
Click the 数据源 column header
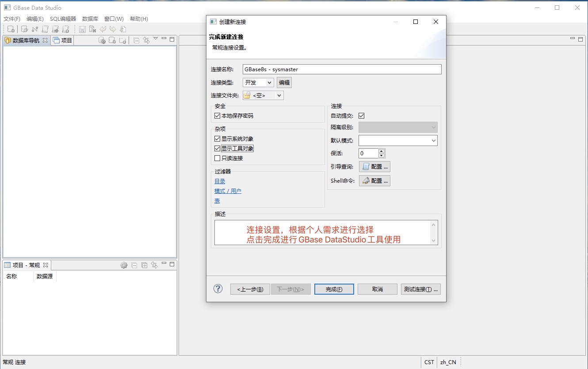tap(45, 276)
